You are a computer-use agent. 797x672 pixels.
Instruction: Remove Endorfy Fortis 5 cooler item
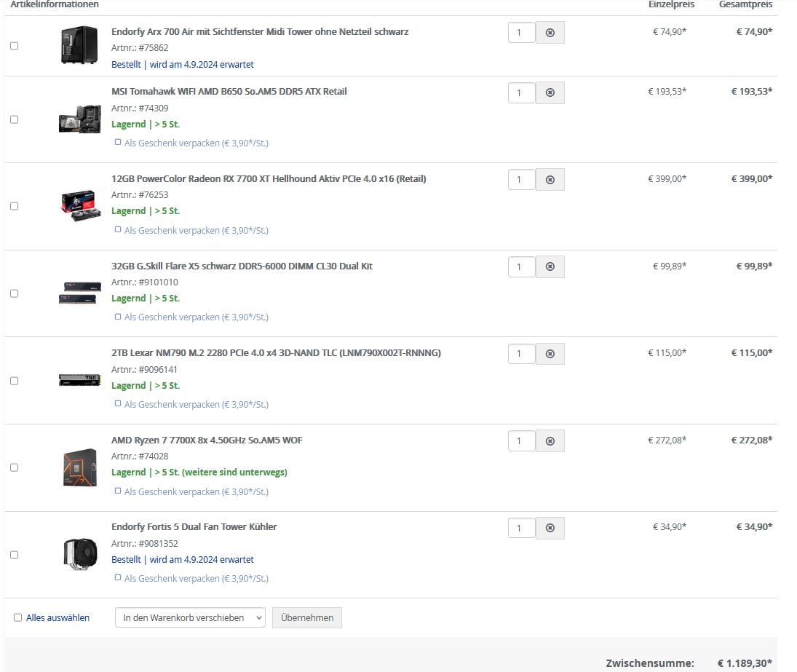pyautogui.click(x=550, y=528)
